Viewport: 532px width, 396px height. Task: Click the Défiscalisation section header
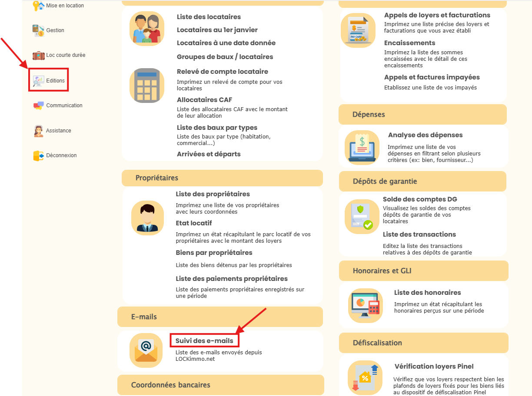424,343
